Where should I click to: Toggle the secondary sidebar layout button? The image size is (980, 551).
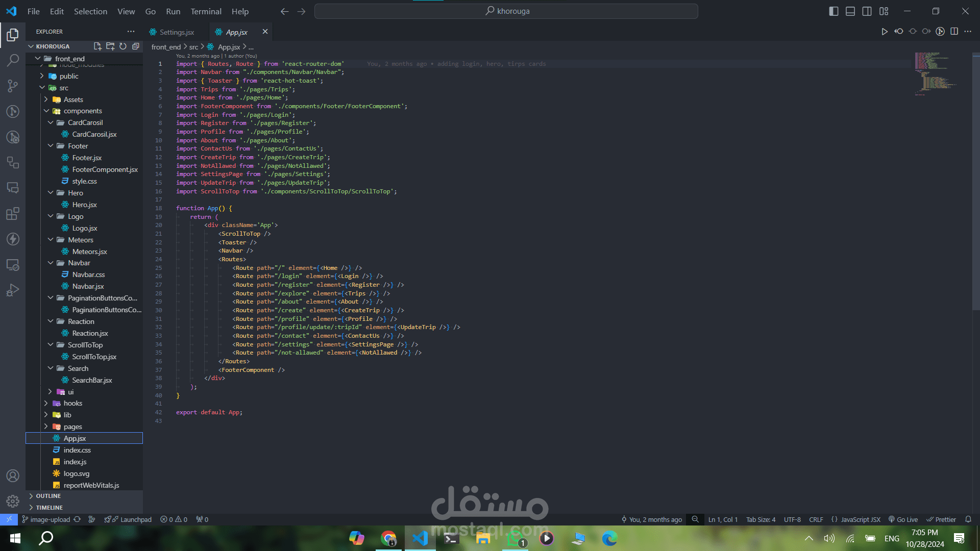tap(867, 11)
